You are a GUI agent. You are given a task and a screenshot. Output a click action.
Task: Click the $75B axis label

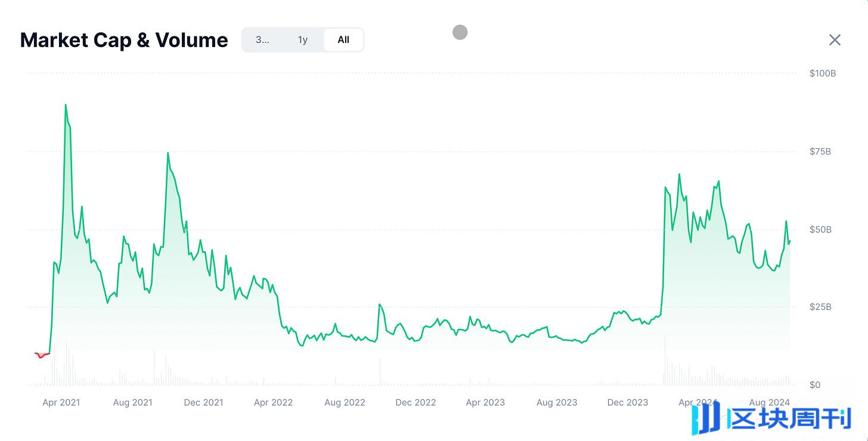tap(820, 152)
